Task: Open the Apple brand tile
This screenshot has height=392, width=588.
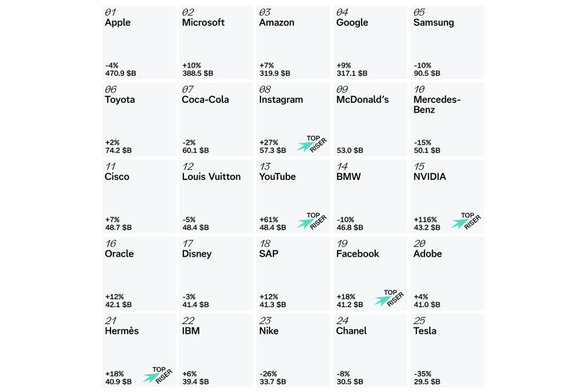Action: [139, 42]
